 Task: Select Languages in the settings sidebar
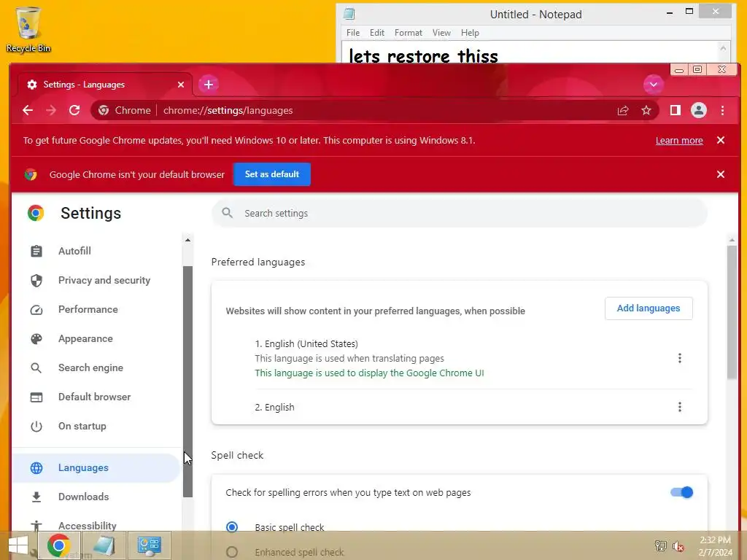(96, 467)
